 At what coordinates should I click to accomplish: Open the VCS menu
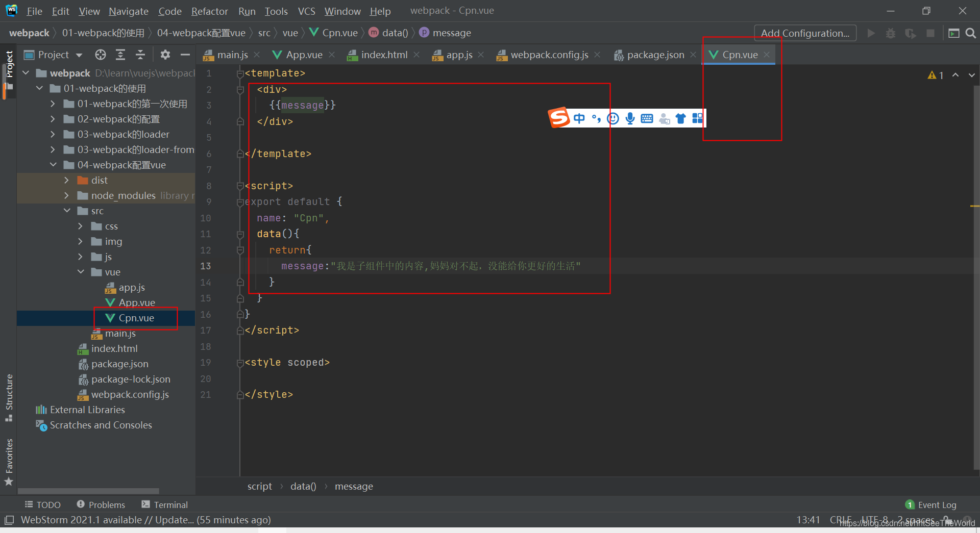pos(307,11)
